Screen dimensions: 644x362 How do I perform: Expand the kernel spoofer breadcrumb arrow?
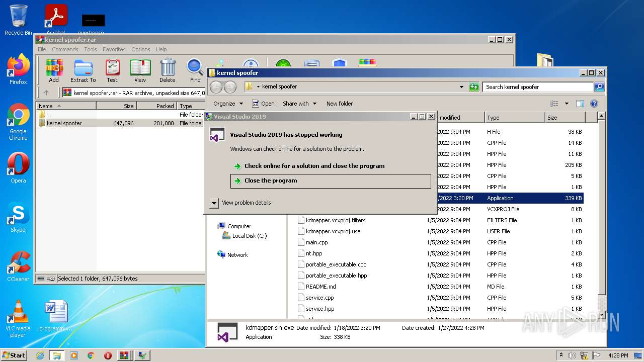tap(258, 86)
